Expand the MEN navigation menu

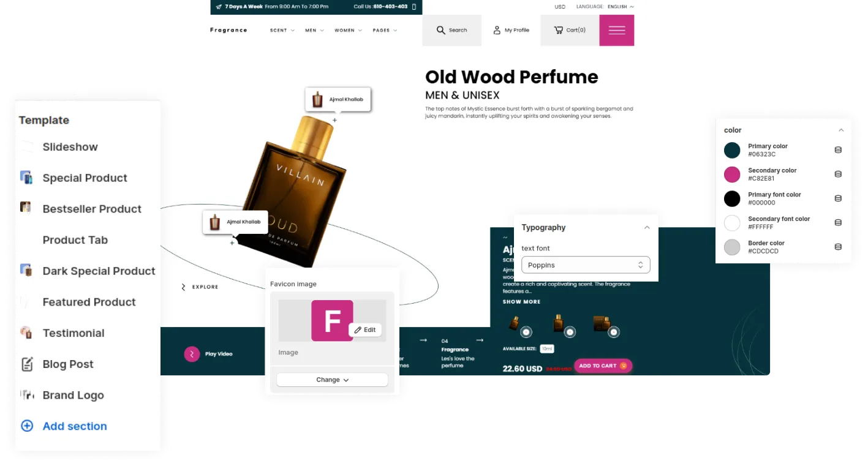pyautogui.click(x=315, y=30)
